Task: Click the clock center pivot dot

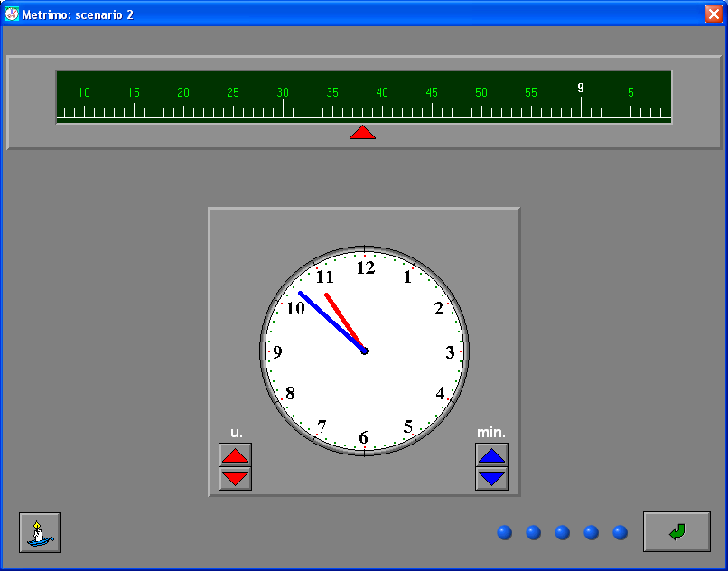Action: point(365,351)
